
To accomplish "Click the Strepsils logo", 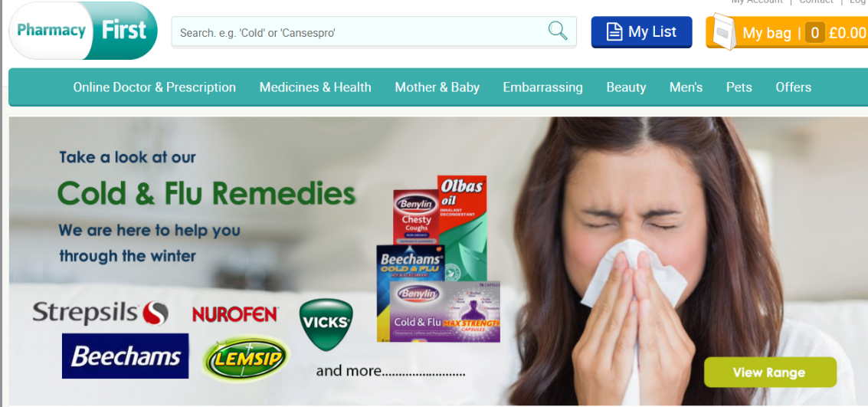I will [x=100, y=313].
